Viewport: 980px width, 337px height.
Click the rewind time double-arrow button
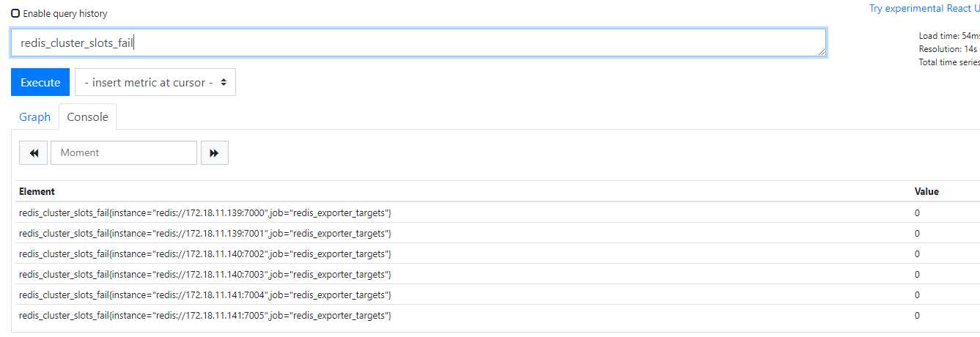[x=33, y=152]
